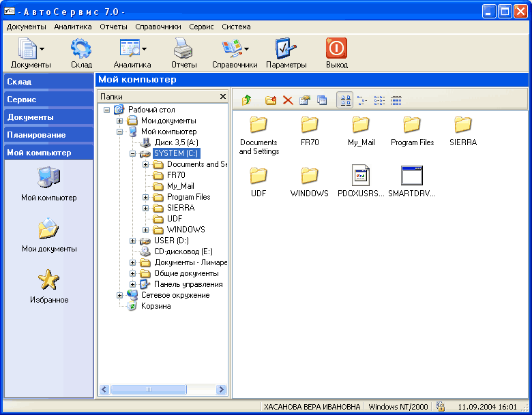532x415 pixels.
Task: Open Избранное favorites in sidebar
Action: click(48, 286)
